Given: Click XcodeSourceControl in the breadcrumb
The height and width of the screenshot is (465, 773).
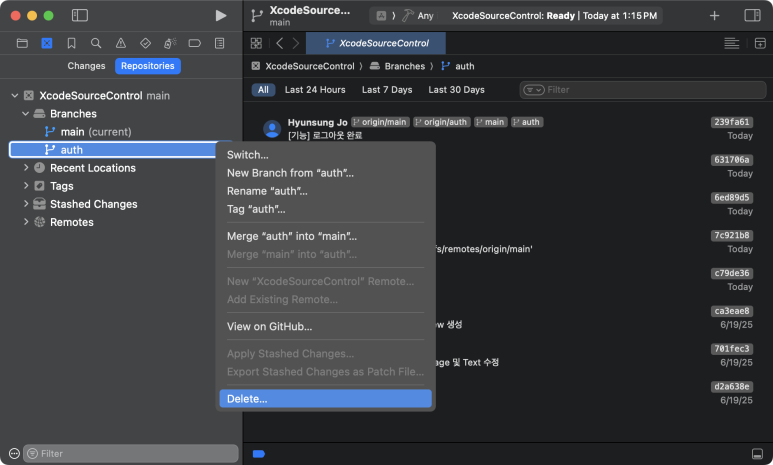Looking at the screenshot, I should point(310,66).
